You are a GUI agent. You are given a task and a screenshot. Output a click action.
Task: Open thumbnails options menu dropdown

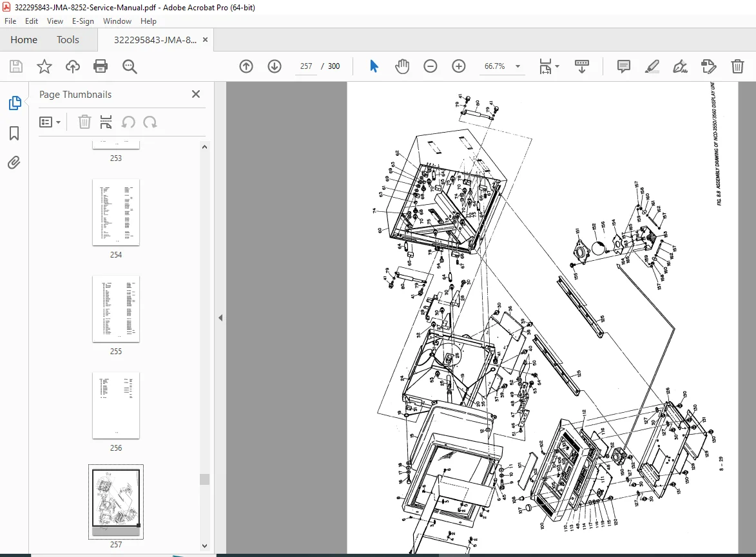click(50, 122)
